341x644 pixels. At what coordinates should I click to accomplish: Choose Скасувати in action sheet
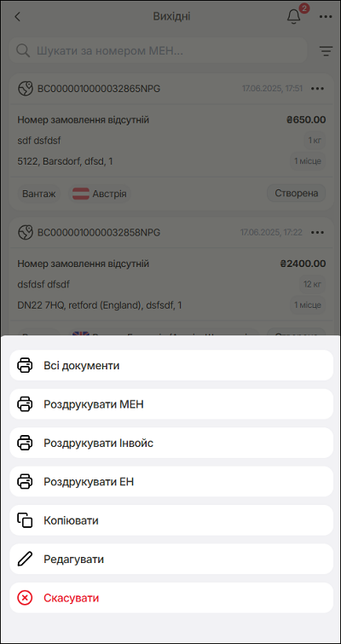[x=171, y=598]
